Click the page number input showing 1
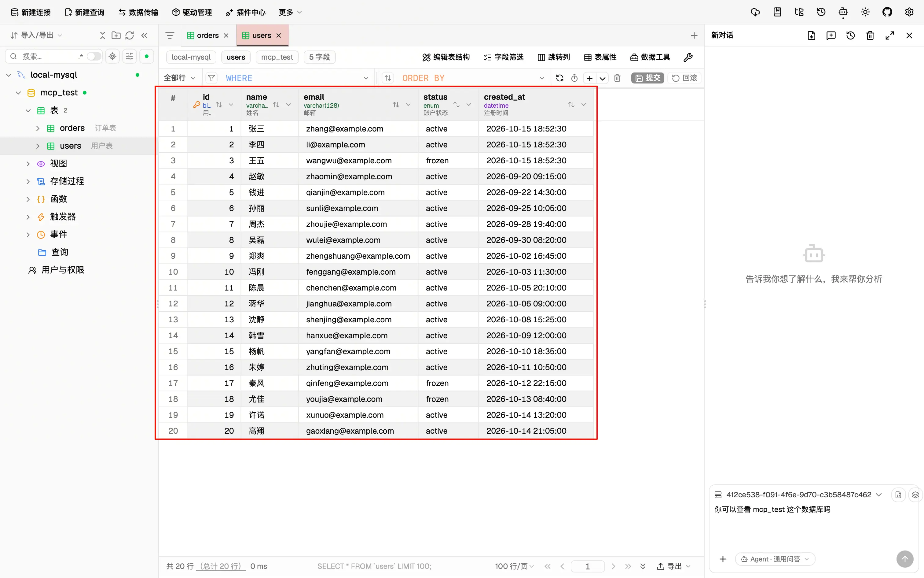 click(587, 566)
